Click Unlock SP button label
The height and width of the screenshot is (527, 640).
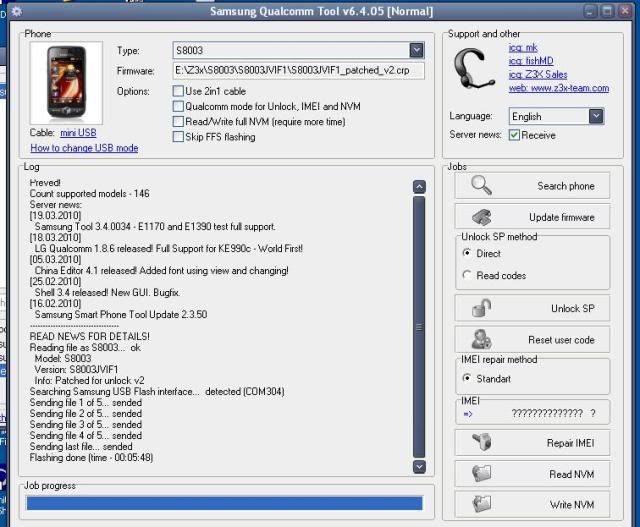click(573, 309)
